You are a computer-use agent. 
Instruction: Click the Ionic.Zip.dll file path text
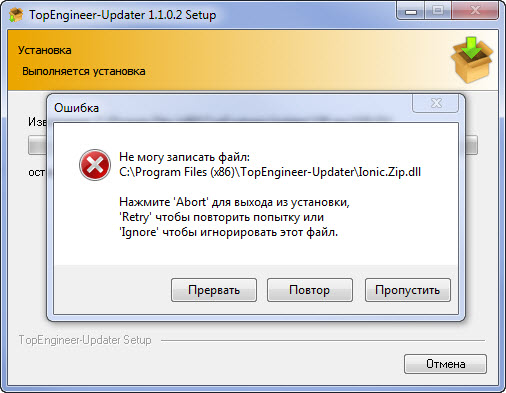coord(270,172)
